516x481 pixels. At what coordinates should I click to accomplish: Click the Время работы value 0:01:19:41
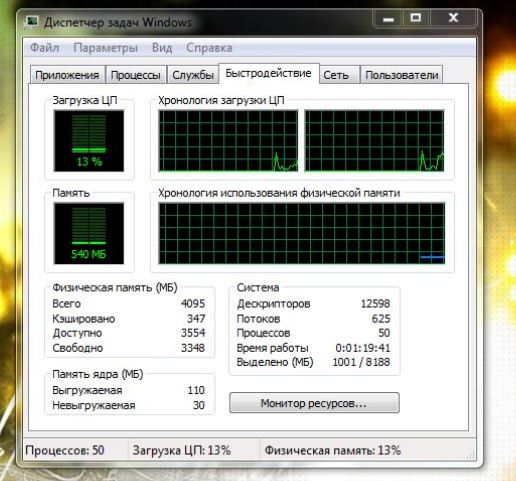363,348
